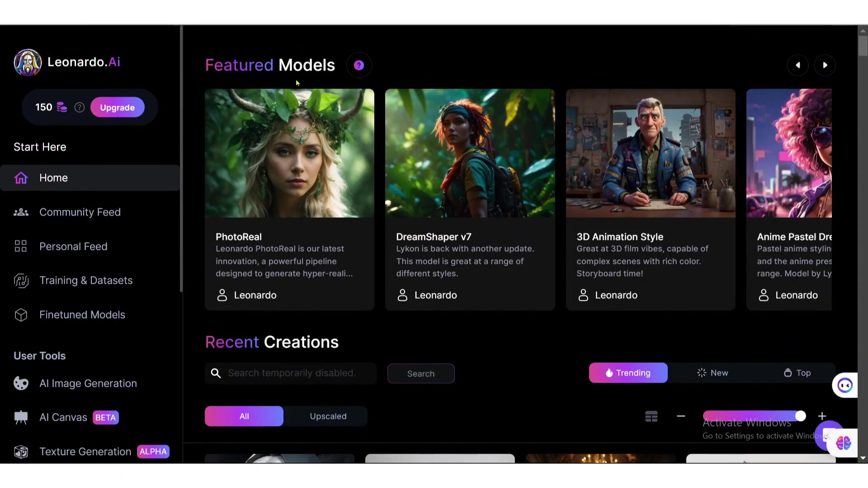Open Training & Datasets page
Viewport: 868px width, 488px height.
click(86, 281)
